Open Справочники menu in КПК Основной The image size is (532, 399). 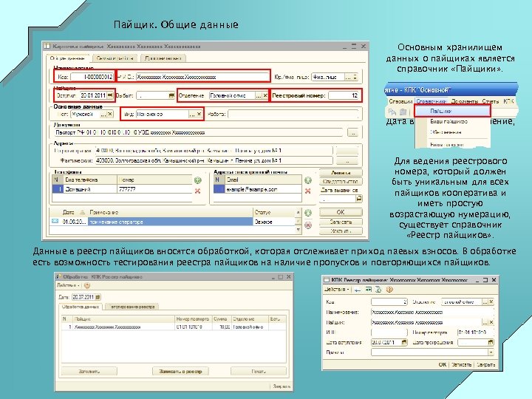431,101
